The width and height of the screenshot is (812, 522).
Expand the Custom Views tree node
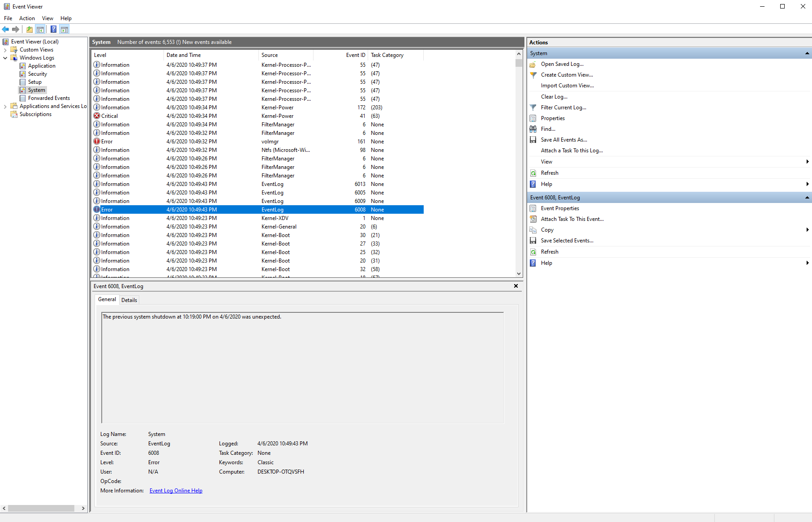click(5, 50)
